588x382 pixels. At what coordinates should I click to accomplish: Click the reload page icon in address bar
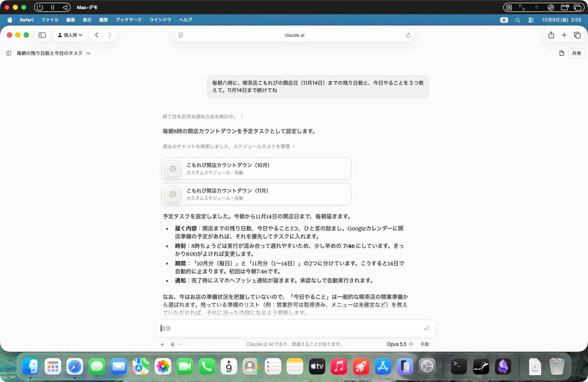408,35
